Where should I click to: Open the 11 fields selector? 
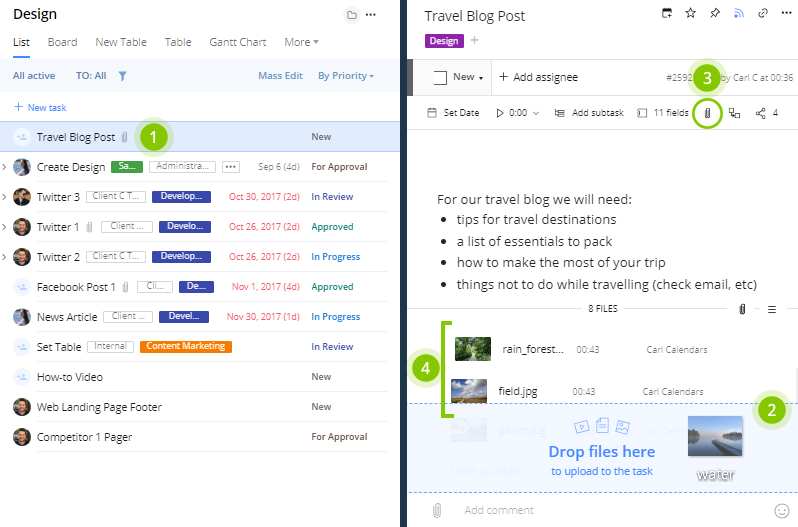663,113
